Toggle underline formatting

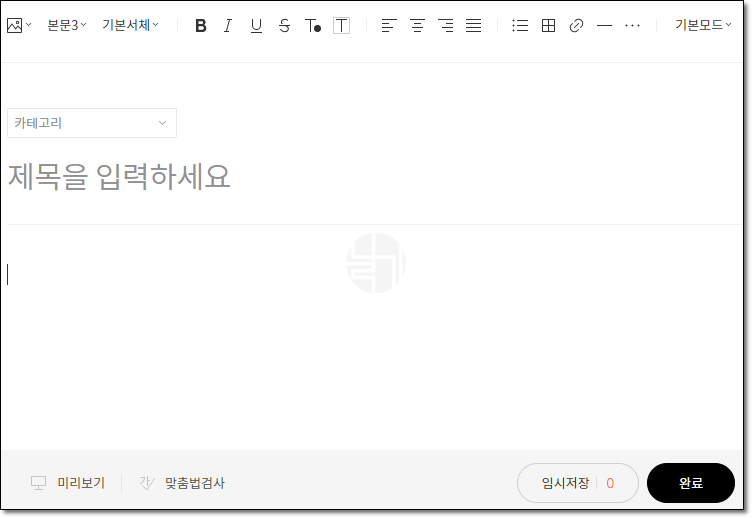[x=257, y=25]
